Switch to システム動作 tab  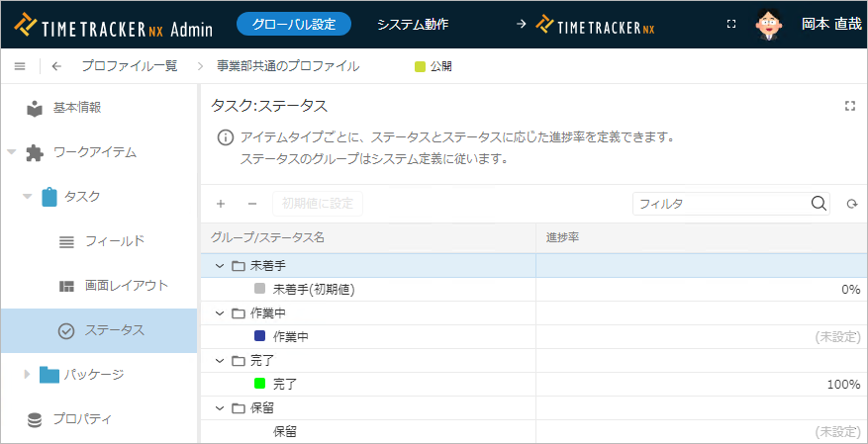(414, 24)
